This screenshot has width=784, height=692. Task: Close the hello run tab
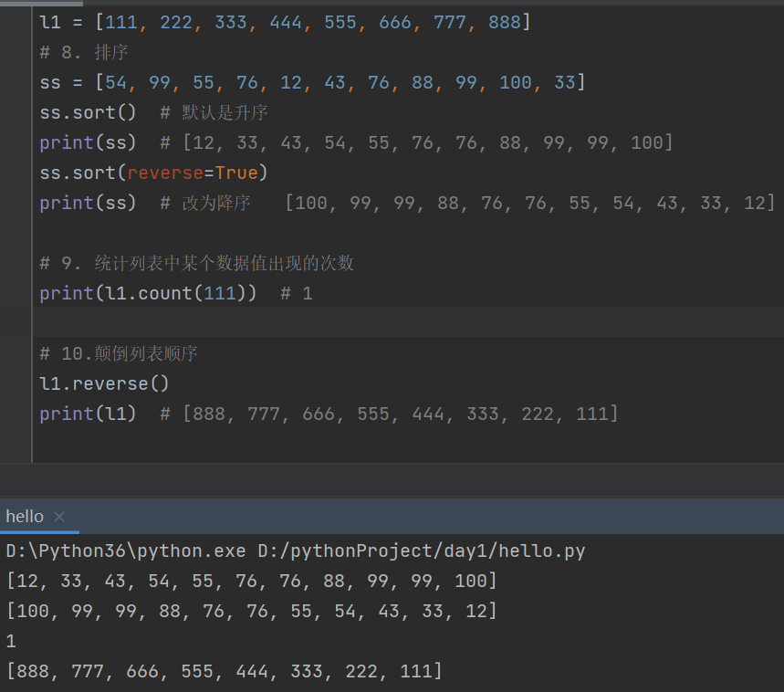(x=59, y=517)
